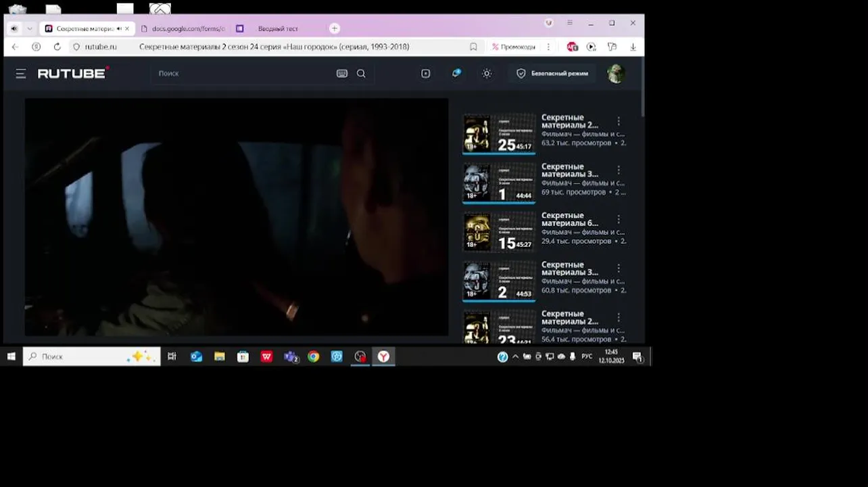Open the user profile avatar
The height and width of the screenshot is (487, 868).
[x=615, y=73]
